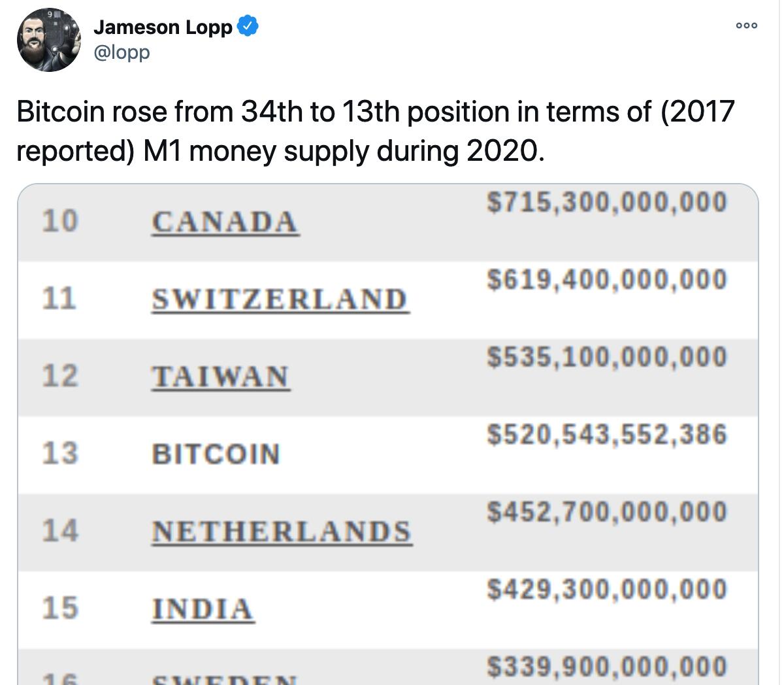784x685 pixels.
Task: Click rank number 10 beside CANADA
Action: click(60, 220)
